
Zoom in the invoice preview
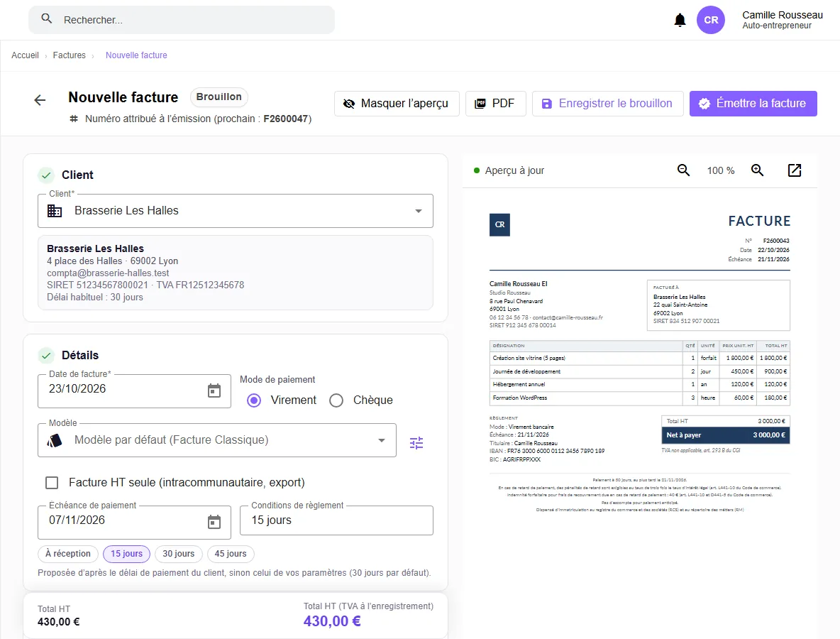coord(757,170)
